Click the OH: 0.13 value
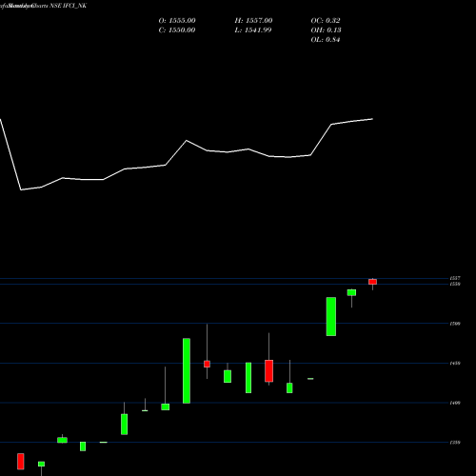476x476 pixels. (x=326, y=30)
